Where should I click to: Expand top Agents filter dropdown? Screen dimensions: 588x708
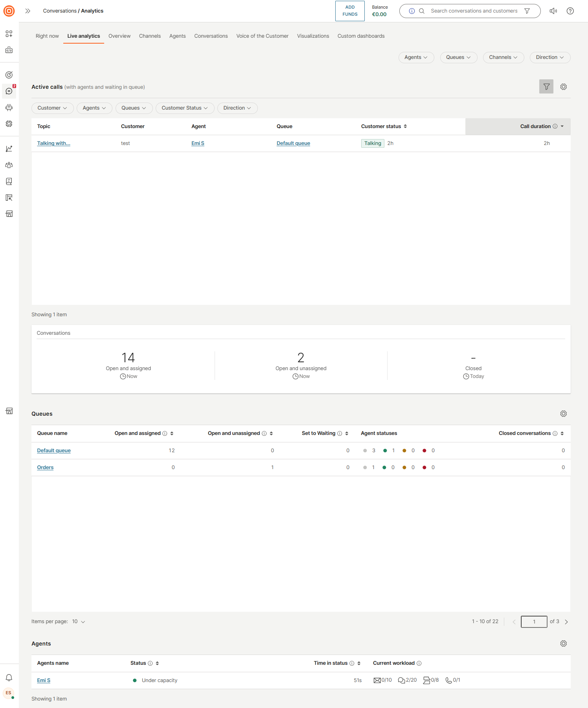click(x=416, y=57)
